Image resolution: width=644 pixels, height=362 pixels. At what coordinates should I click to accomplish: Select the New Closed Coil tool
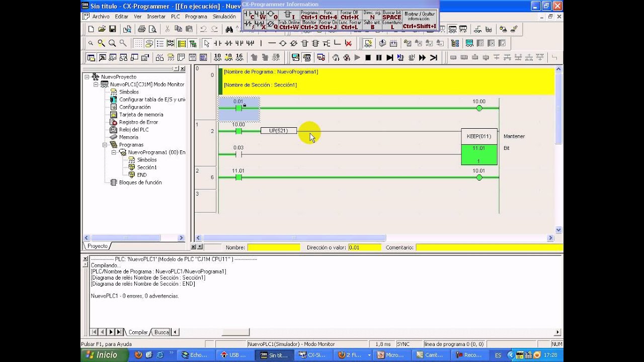[x=293, y=43]
